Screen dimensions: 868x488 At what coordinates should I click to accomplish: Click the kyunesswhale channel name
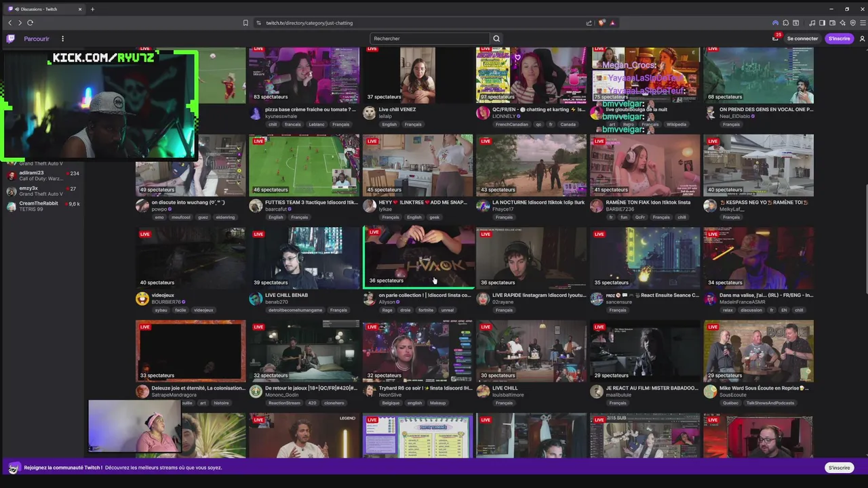click(x=281, y=117)
